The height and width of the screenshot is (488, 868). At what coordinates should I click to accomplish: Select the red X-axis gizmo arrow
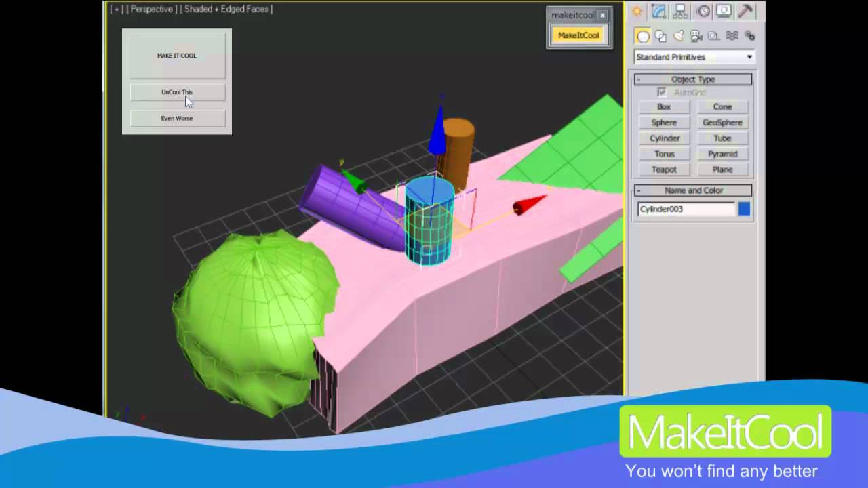(529, 205)
